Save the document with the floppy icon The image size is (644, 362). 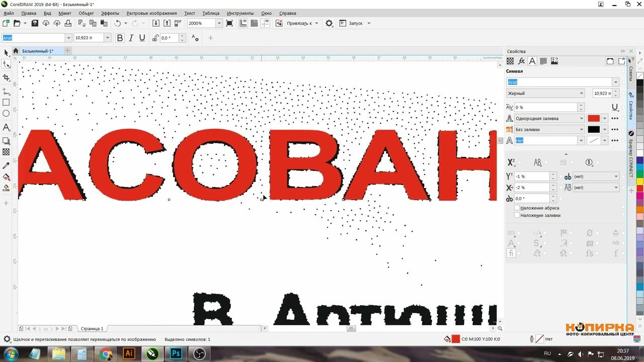click(x=35, y=23)
